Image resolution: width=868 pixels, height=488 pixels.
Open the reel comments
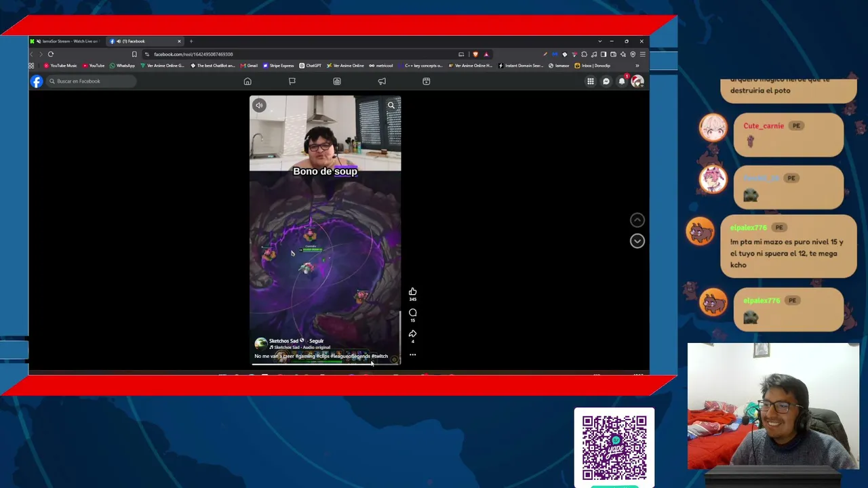tap(412, 313)
